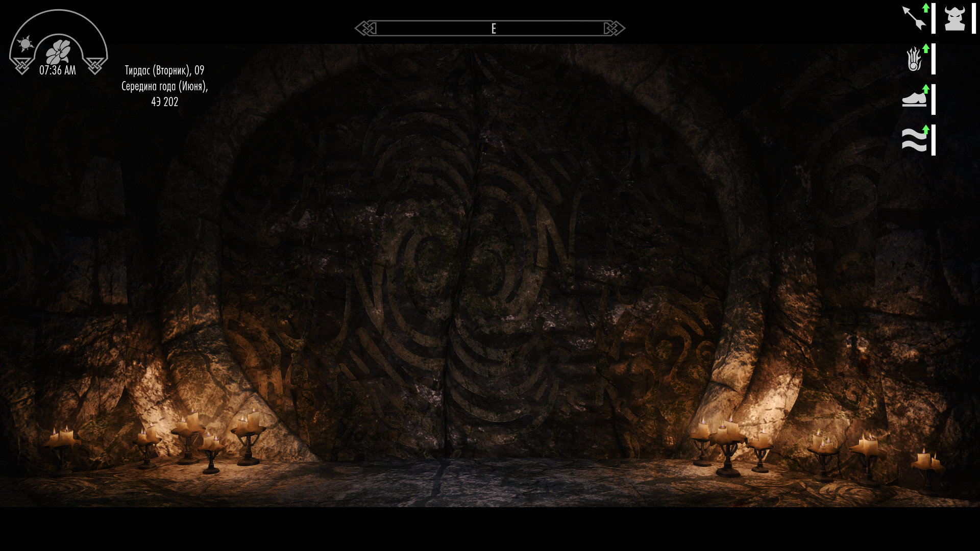Click the duration bar beside the shoe icon
This screenshot has width=980, height=551.
pyautogui.click(x=934, y=99)
